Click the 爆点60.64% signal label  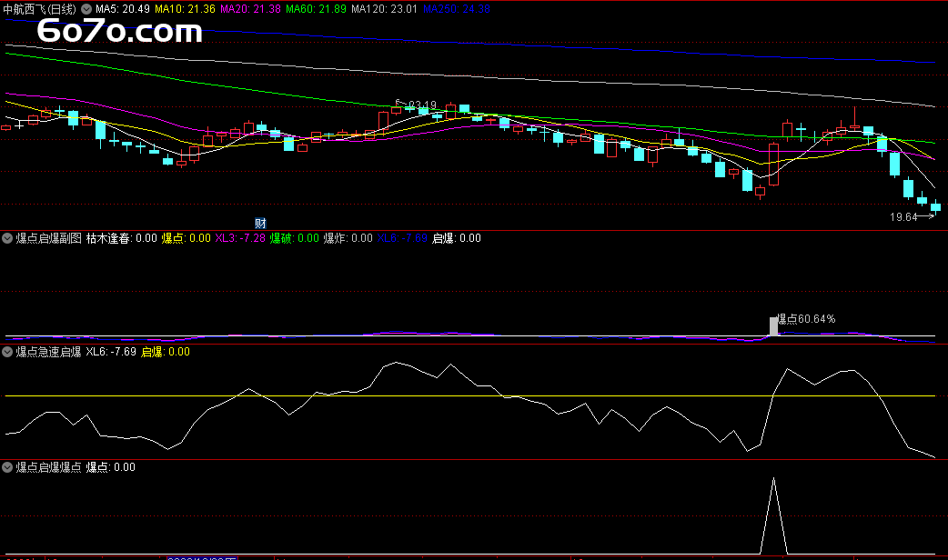tap(806, 319)
